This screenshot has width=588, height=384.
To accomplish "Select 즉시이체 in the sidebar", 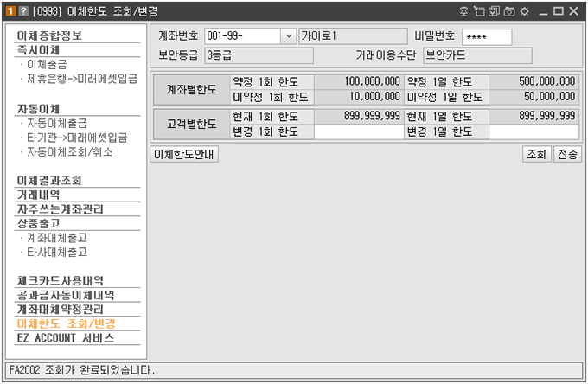I will pyautogui.click(x=38, y=50).
